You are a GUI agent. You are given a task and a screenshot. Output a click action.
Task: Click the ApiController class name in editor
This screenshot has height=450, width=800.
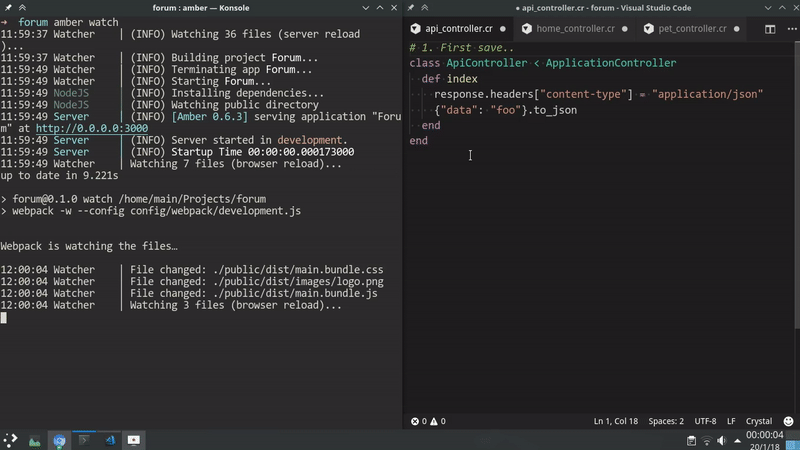tap(487, 63)
